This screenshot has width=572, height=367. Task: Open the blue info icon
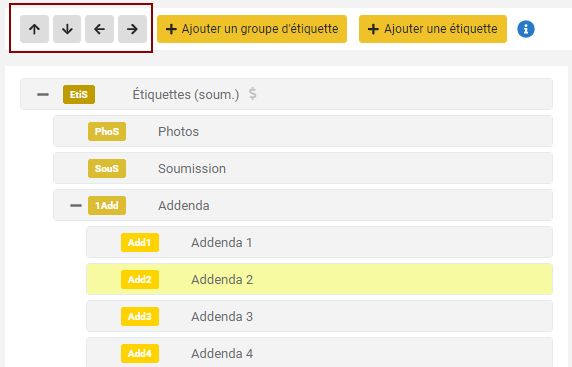click(526, 29)
